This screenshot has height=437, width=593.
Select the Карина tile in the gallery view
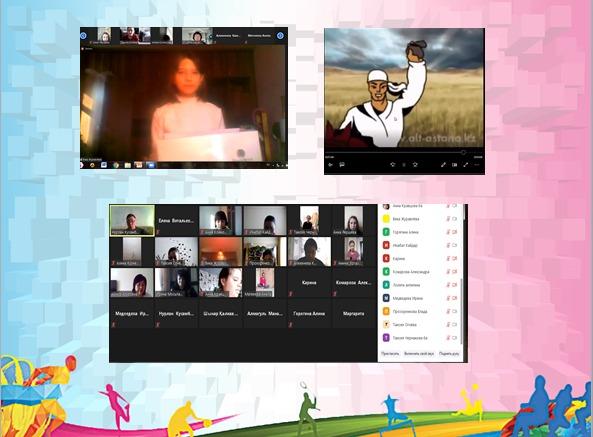click(x=309, y=282)
